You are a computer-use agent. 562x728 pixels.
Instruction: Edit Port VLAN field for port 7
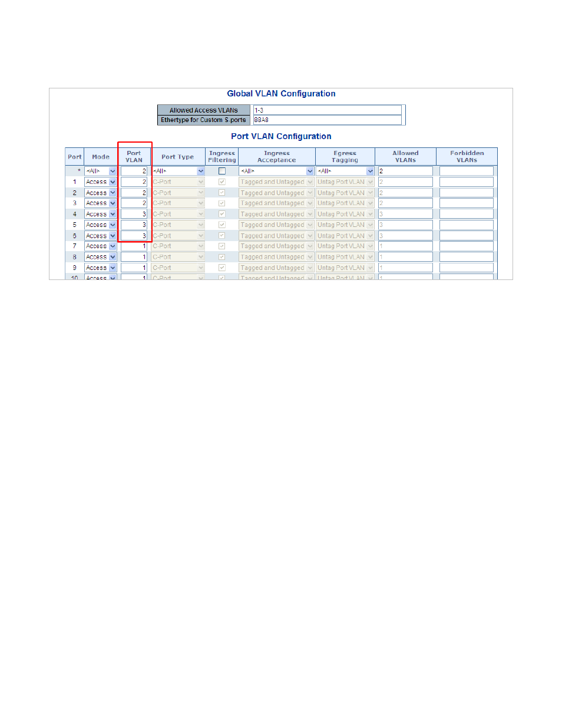134,246
